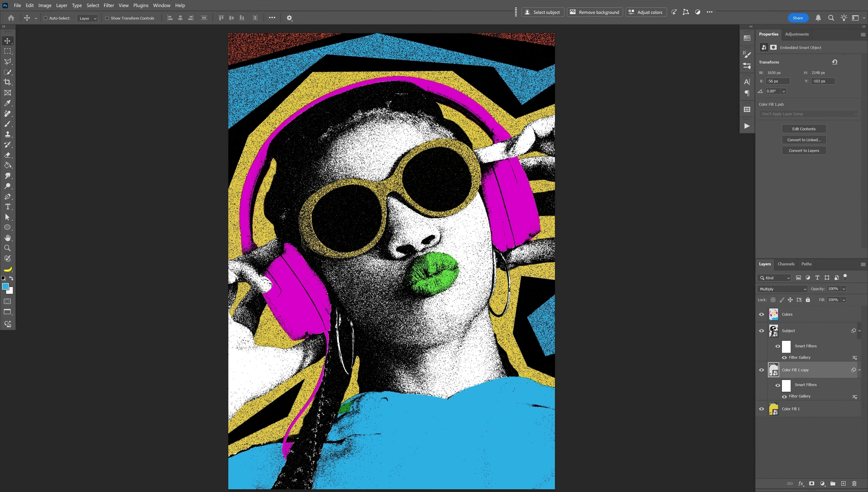The image size is (868, 492).
Task: Click the Edit Contents button
Action: (x=804, y=129)
